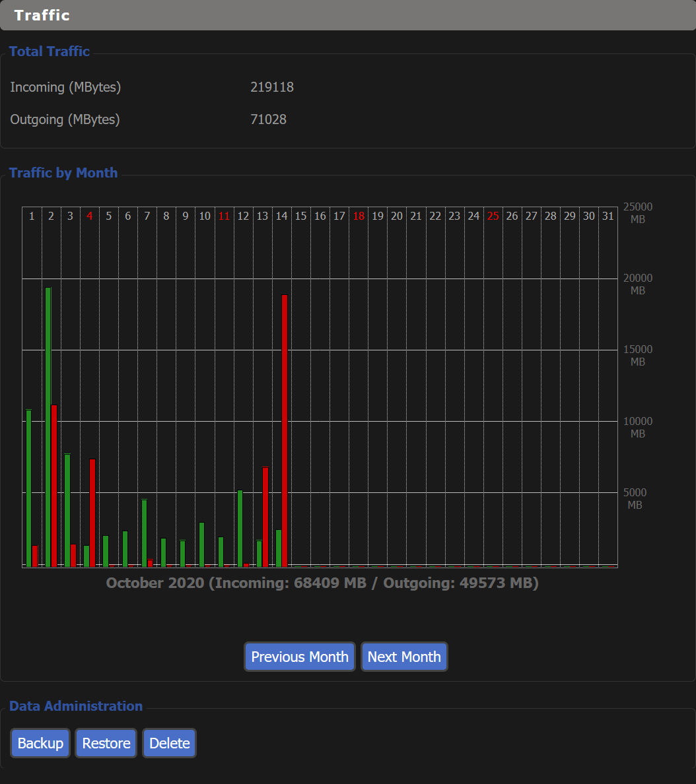Select the red outgoing bar for day 4
Screen dimensions: 696x784
pyautogui.click(x=92, y=512)
